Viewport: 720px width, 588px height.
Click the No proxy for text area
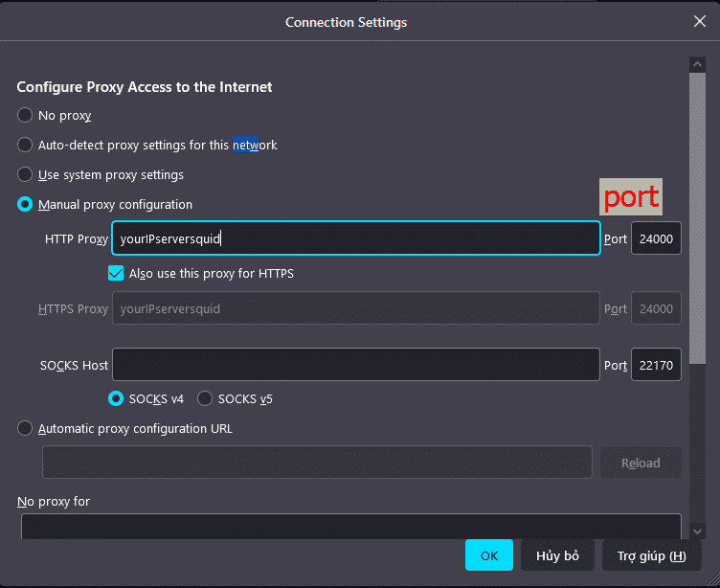pos(350,526)
